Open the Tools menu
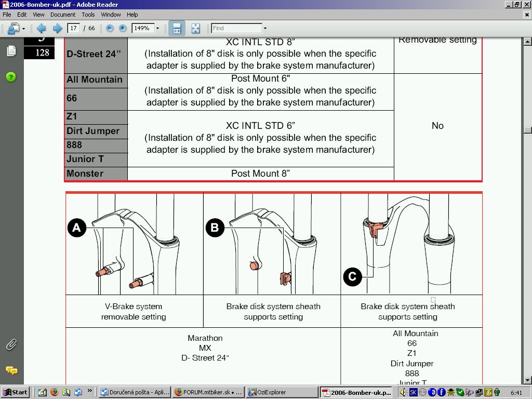 pyautogui.click(x=88, y=15)
